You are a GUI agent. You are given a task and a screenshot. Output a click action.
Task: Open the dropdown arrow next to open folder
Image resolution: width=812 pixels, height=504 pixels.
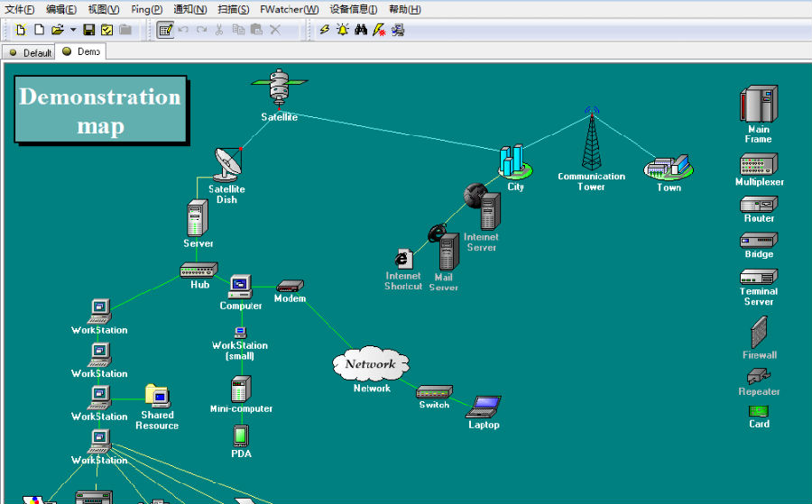(73, 30)
